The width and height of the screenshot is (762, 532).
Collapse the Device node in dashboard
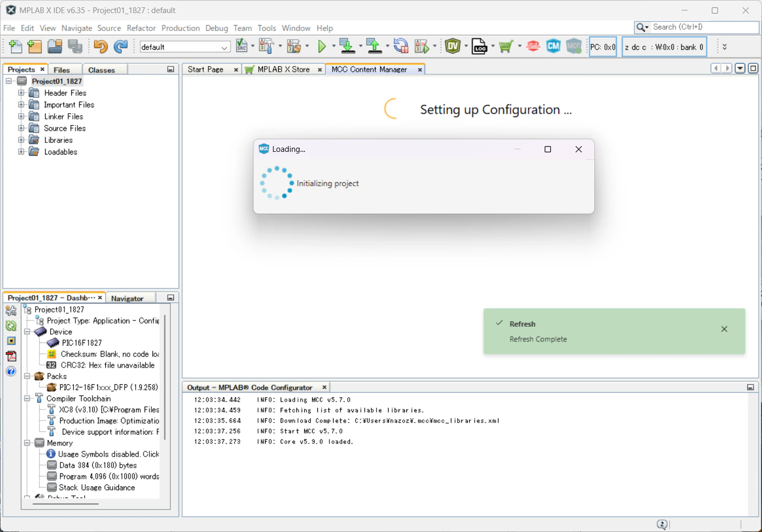click(x=27, y=331)
